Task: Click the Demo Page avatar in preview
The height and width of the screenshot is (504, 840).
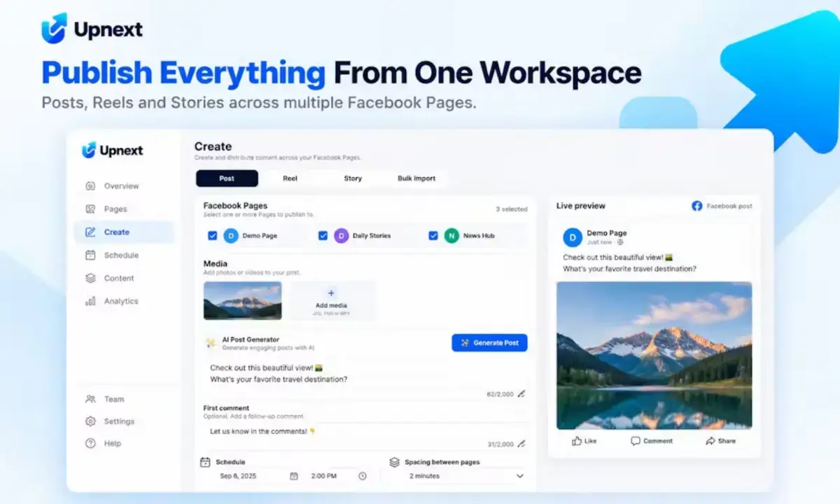Action: pos(573,237)
